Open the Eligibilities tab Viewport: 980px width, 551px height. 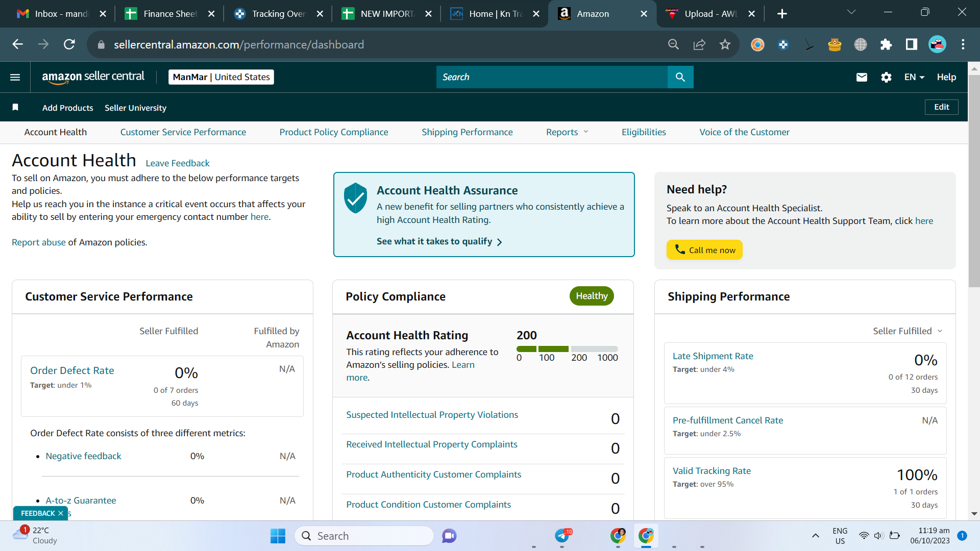click(644, 132)
